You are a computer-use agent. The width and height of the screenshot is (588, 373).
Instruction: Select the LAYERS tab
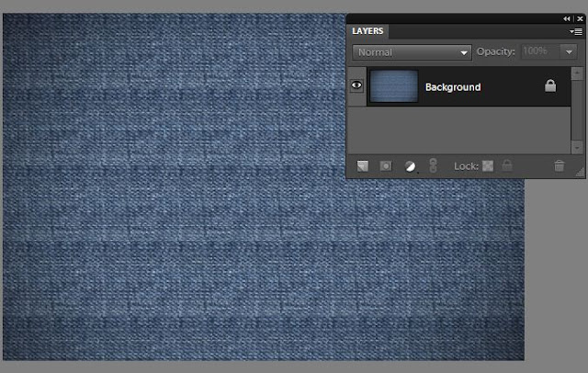point(367,31)
